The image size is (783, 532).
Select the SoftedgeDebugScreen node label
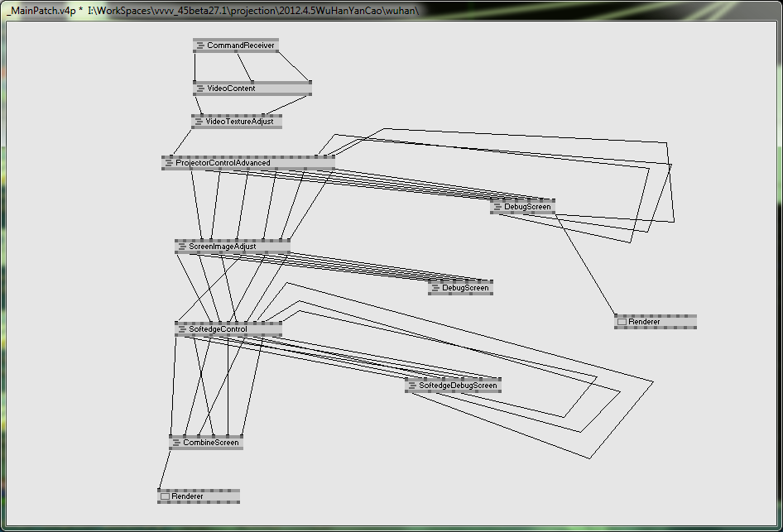point(458,386)
